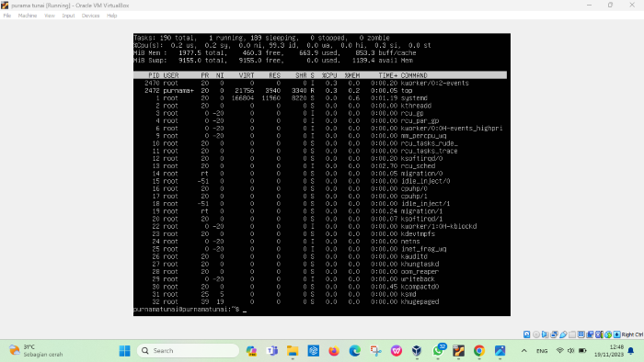Open the Windows Start menu
This screenshot has height=362, width=644.
click(124, 351)
